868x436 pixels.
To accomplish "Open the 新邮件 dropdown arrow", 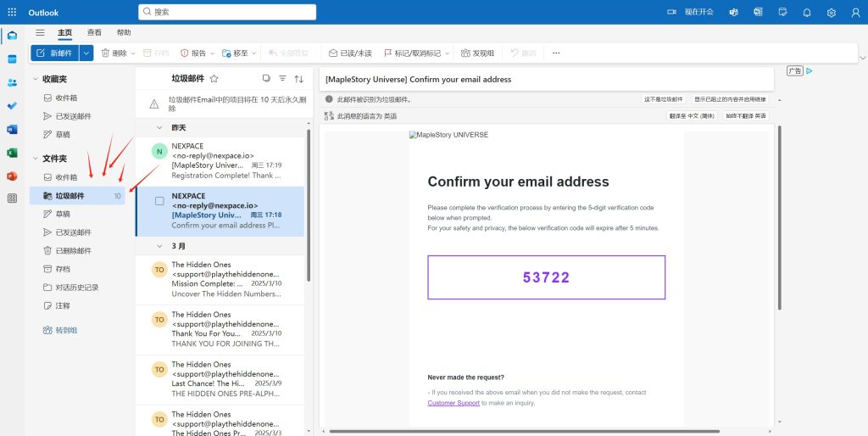I will (x=86, y=53).
